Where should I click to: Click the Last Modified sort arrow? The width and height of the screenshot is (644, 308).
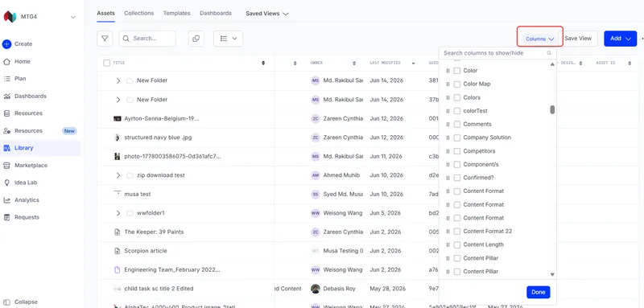coord(413,64)
